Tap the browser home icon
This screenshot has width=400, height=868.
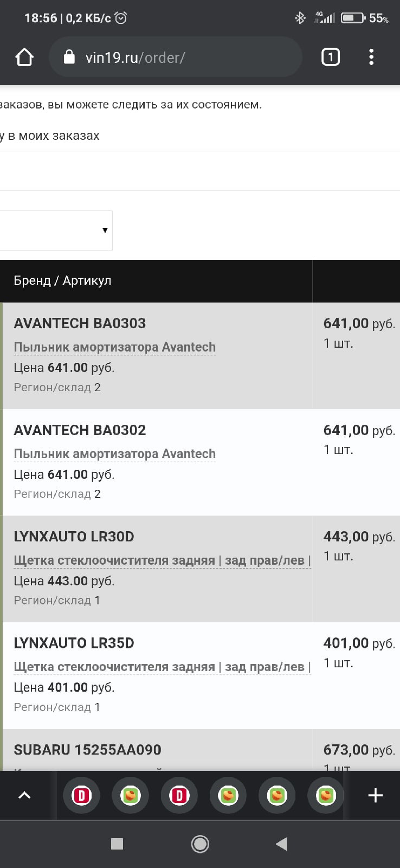pos(24,57)
